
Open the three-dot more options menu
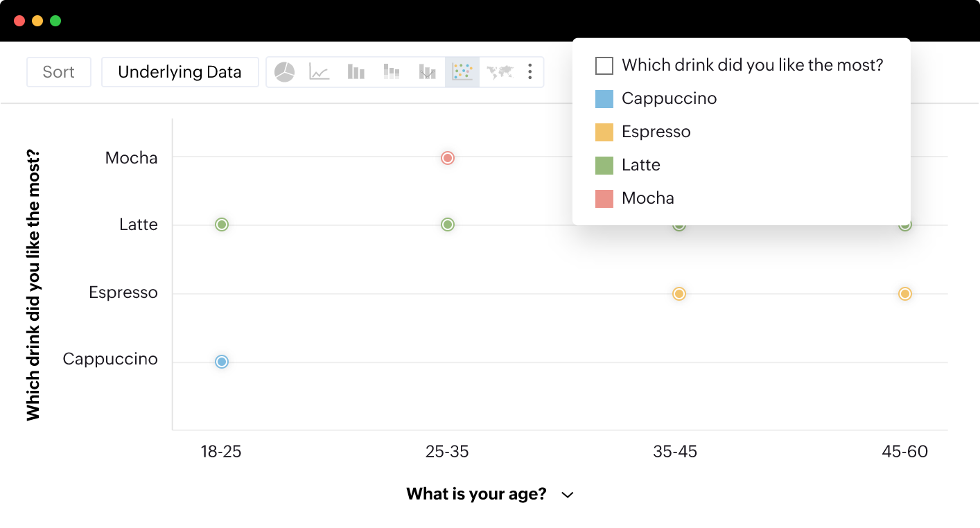pos(530,72)
